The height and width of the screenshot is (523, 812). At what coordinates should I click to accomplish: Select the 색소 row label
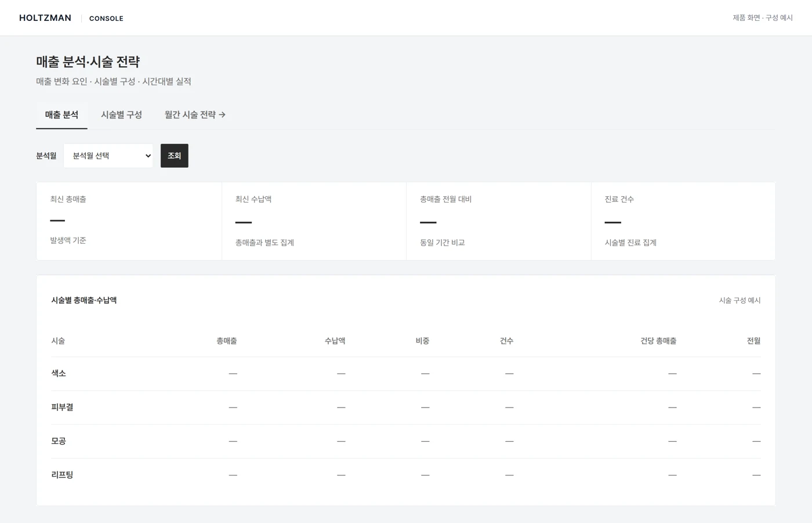point(59,373)
